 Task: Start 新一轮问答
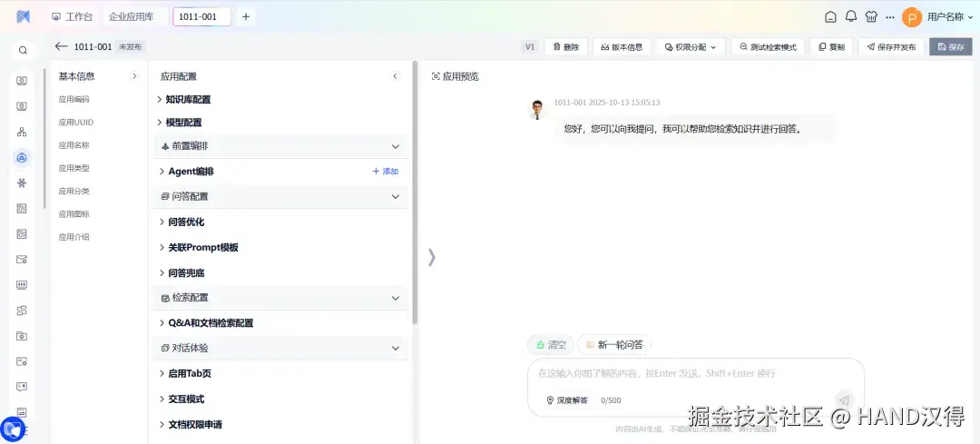coord(614,344)
